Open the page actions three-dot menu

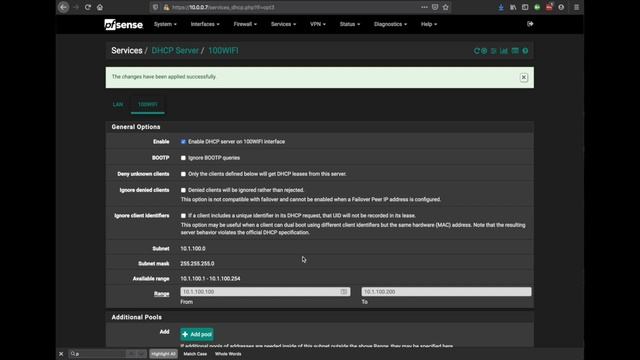pyautogui.click(x=424, y=7)
